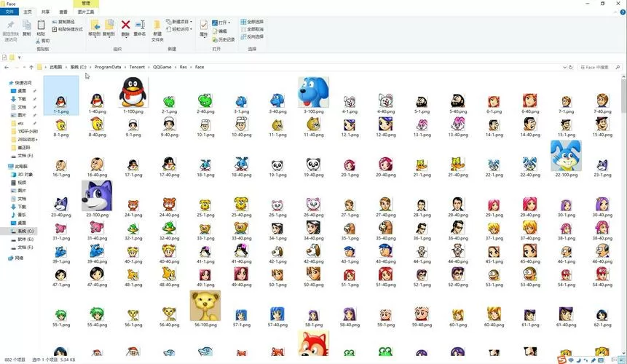Click QQGame in the breadcrumb path
The image size is (627, 364).
point(162,67)
